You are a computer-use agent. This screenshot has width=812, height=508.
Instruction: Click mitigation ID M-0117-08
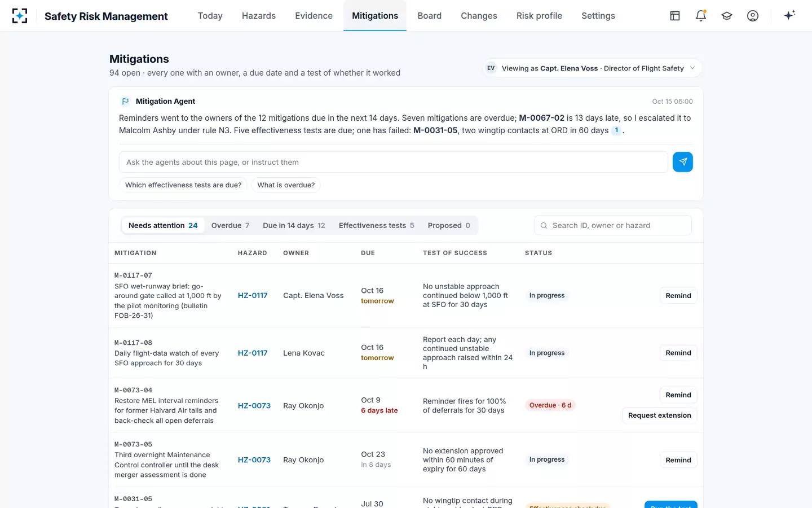tap(133, 343)
